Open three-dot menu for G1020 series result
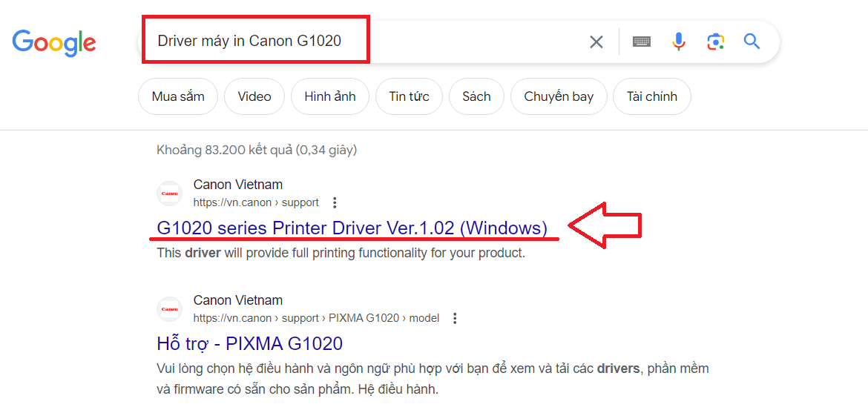Viewport: 868px width, 413px height. click(x=335, y=202)
